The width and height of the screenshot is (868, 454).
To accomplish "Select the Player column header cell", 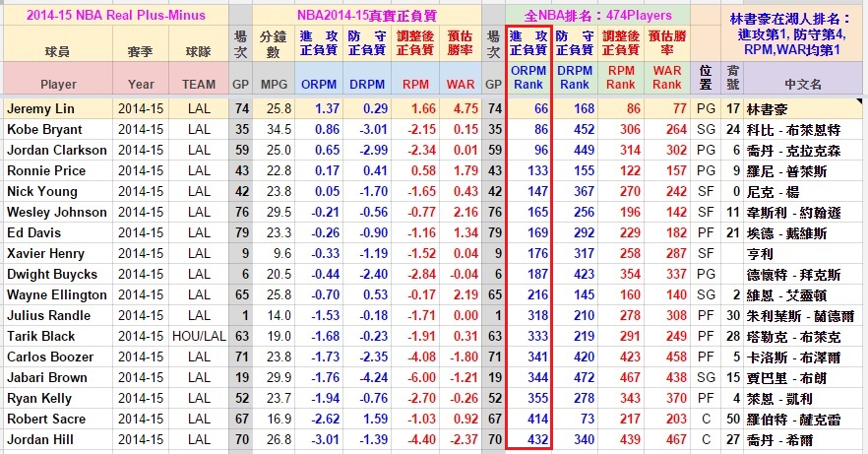I will click(56, 85).
